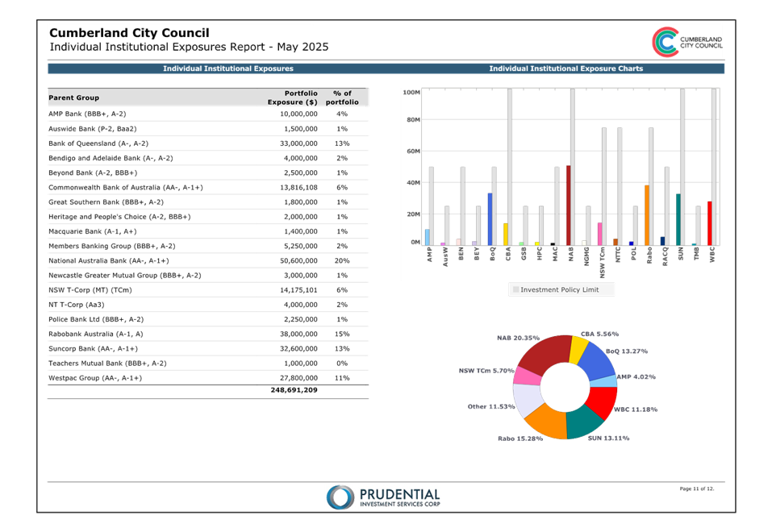Select 'Macquarie Bank (A-1, A+)' row name
This screenshot has height=532, width=772.
click(x=93, y=231)
